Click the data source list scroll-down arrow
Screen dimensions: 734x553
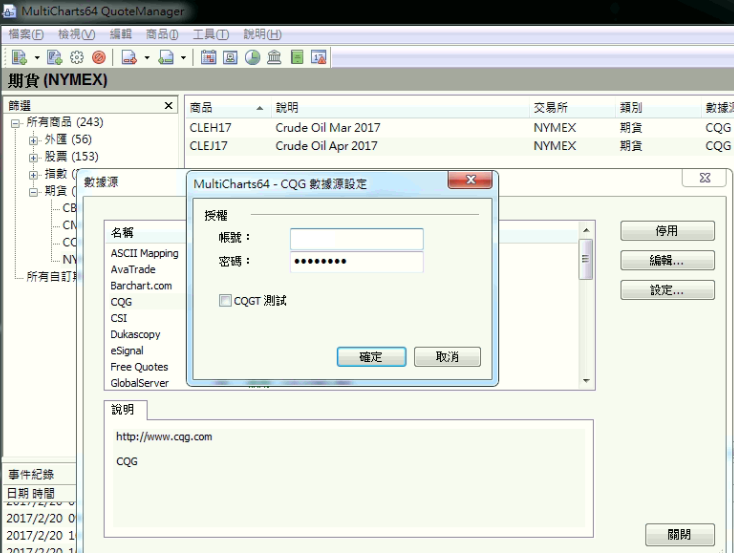[586, 381]
